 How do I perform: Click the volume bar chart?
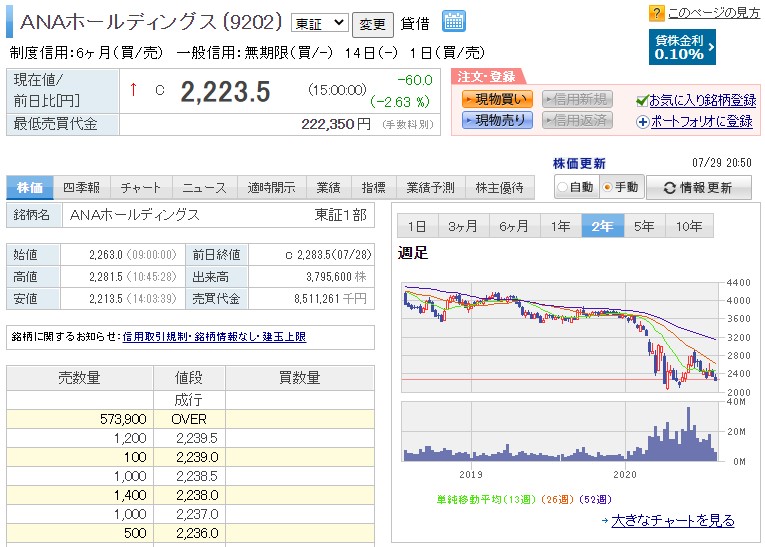click(x=560, y=431)
